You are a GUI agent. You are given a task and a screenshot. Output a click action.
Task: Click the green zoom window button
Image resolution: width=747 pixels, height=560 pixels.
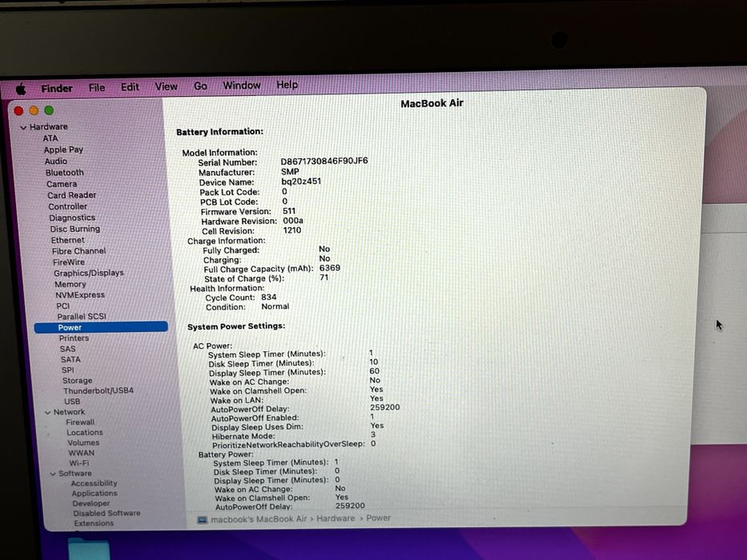[x=49, y=110]
